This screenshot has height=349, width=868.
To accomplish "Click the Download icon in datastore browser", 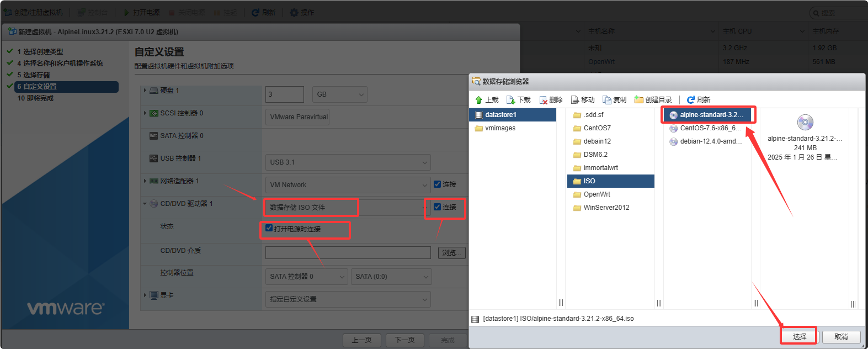I will [511, 100].
